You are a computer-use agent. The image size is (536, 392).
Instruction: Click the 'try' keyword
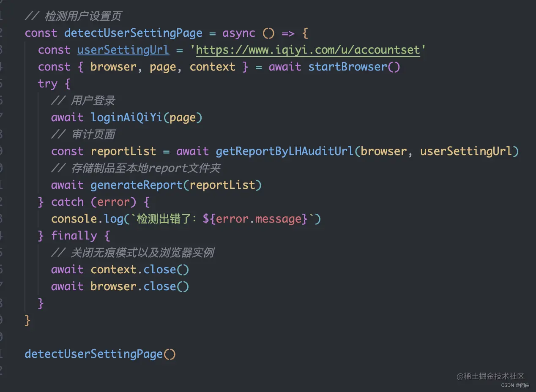(x=47, y=84)
